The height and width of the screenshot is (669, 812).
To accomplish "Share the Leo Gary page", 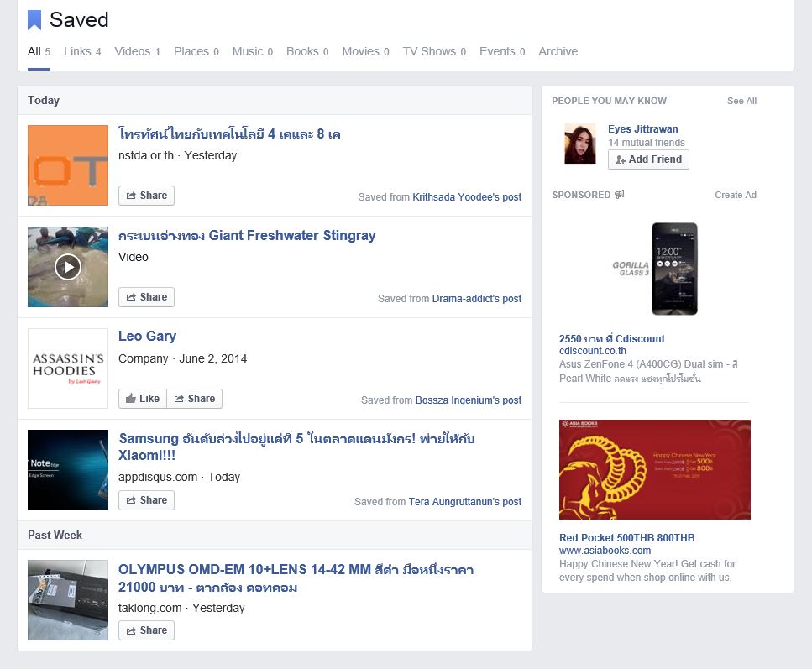I will click(x=195, y=398).
